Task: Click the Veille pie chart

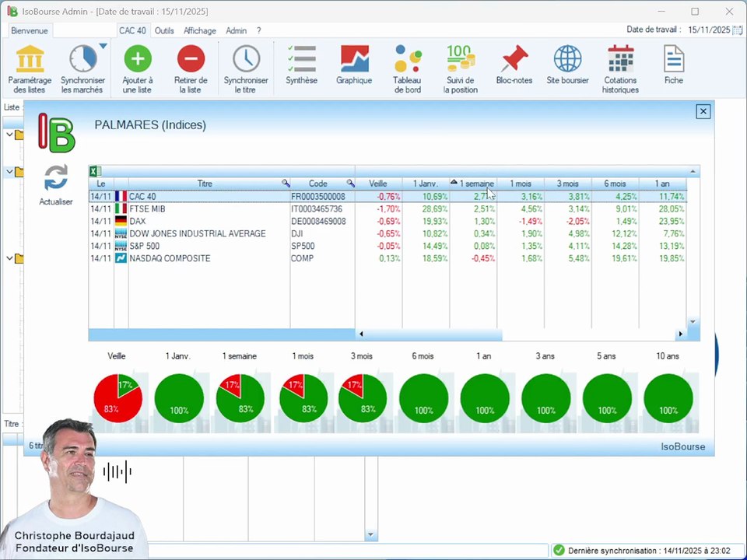Action: tap(117, 398)
